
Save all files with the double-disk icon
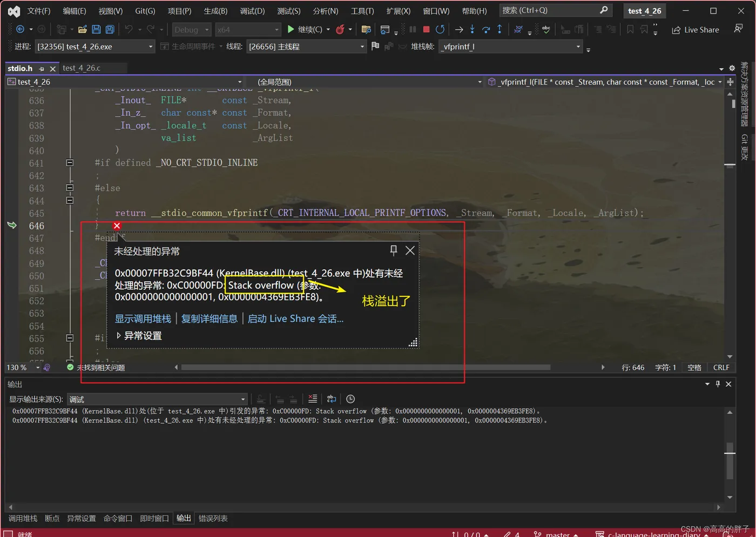(110, 29)
